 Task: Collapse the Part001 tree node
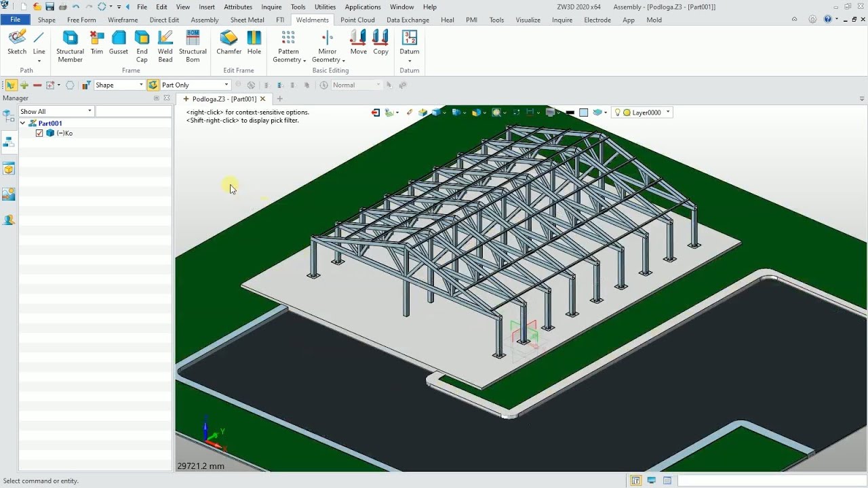pyautogui.click(x=22, y=123)
